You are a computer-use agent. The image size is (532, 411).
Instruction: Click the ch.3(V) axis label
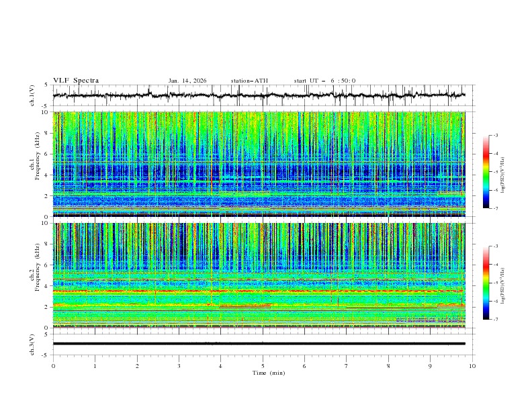click(32, 345)
